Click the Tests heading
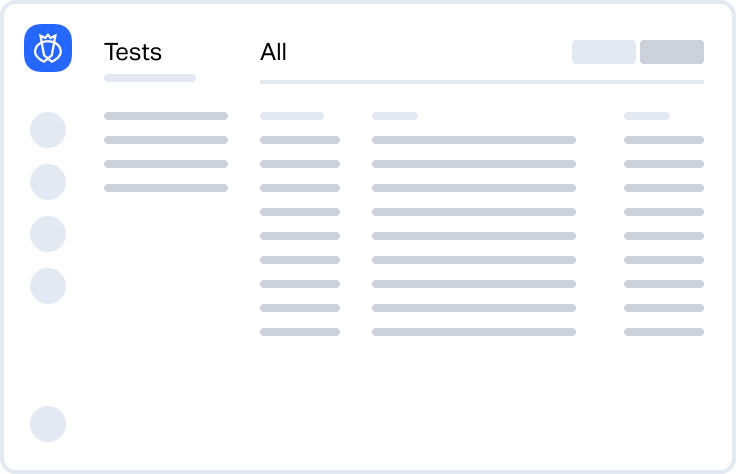 [133, 52]
